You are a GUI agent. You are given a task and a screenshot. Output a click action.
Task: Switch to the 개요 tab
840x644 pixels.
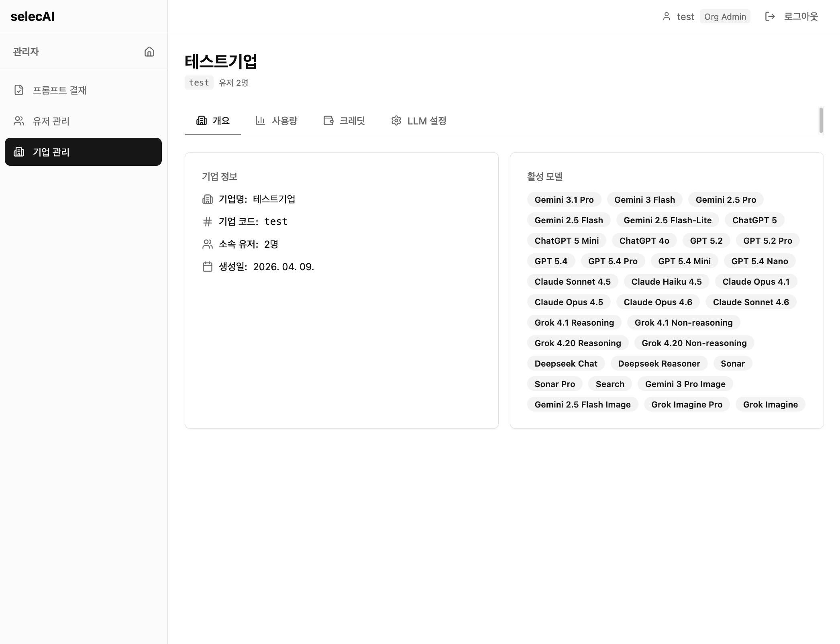(213, 121)
